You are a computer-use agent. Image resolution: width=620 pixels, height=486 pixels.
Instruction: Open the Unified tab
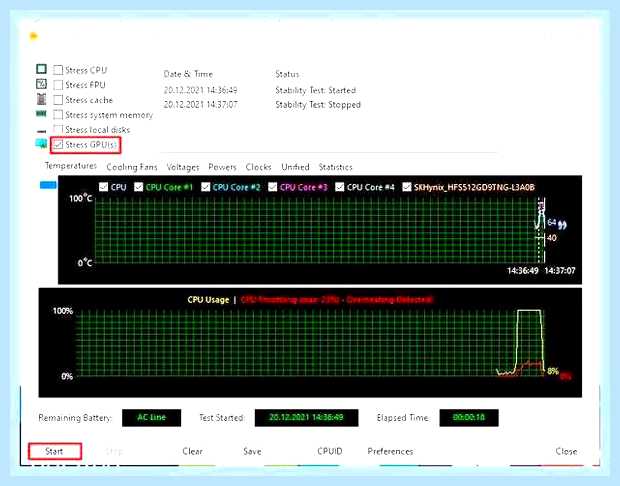295,167
